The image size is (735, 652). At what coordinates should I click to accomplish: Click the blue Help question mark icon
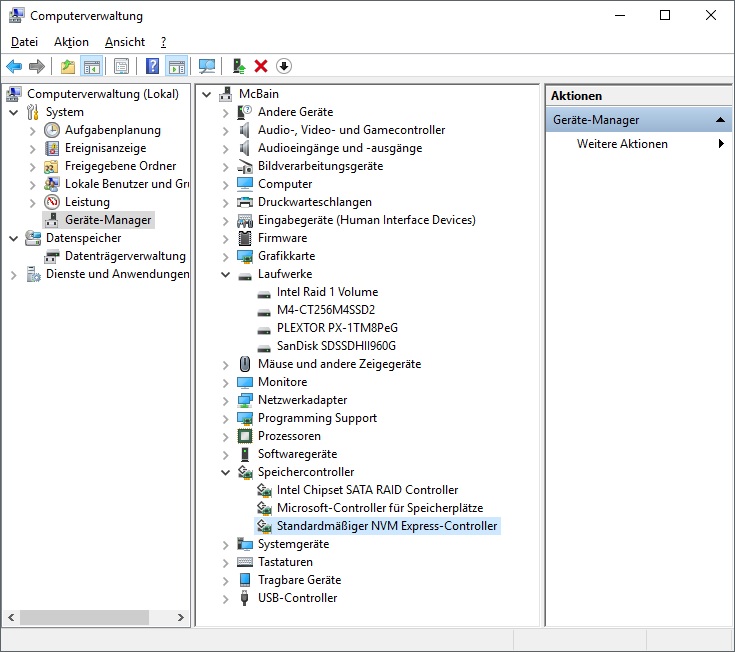tap(152, 67)
